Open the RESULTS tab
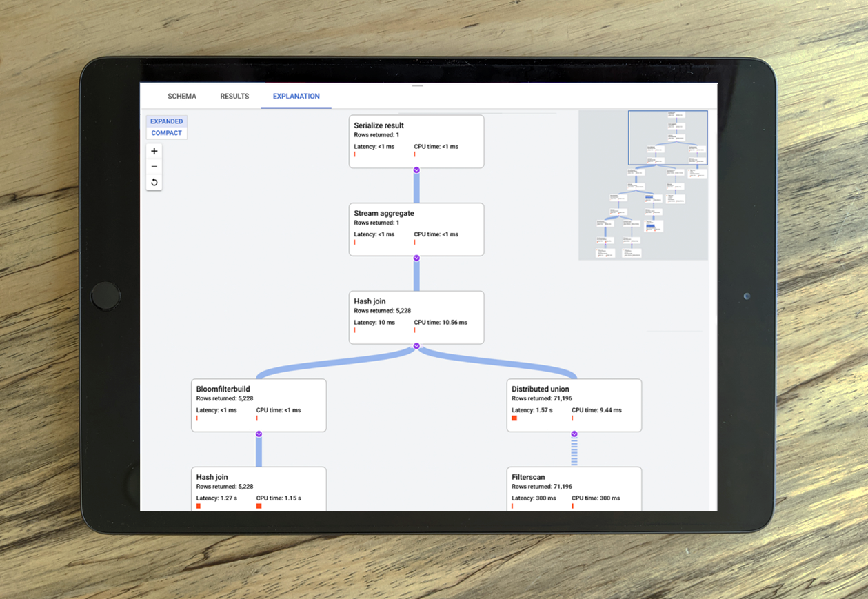 tap(234, 96)
